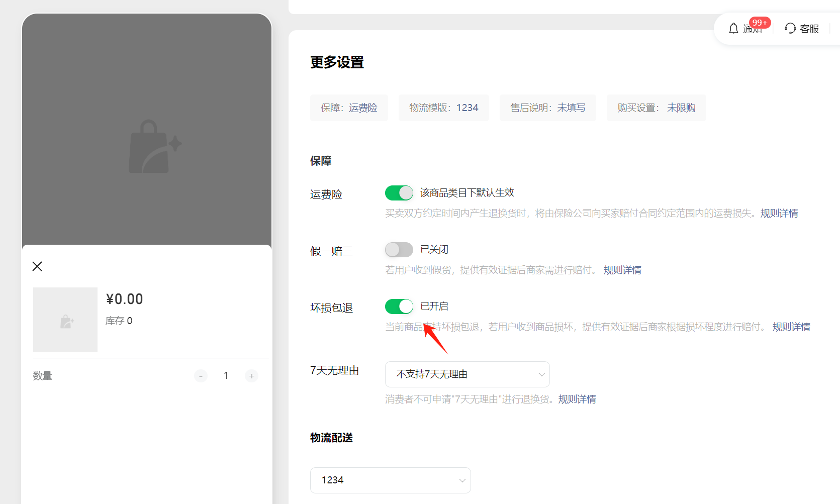Close the product preview with the X icon
The image size is (840, 504).
click(37, 266)
